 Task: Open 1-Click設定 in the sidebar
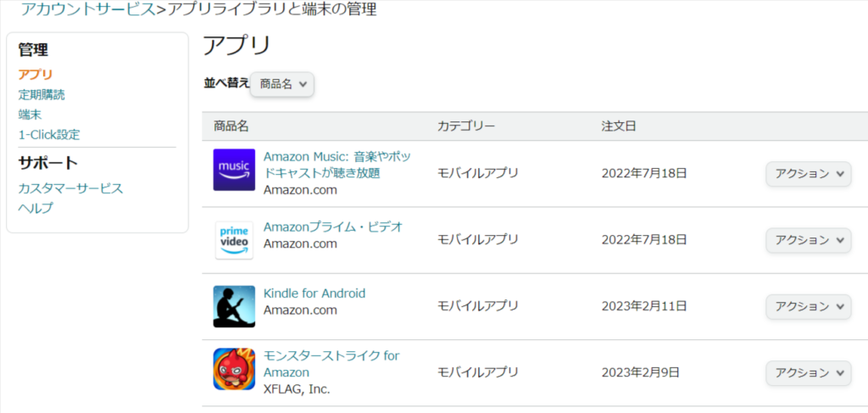[49, 135]
